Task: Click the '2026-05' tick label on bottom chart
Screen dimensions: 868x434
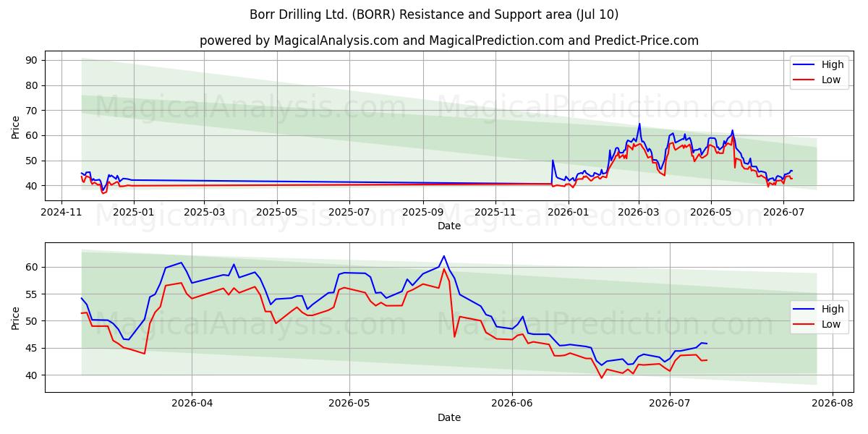Action: (349, 404)
